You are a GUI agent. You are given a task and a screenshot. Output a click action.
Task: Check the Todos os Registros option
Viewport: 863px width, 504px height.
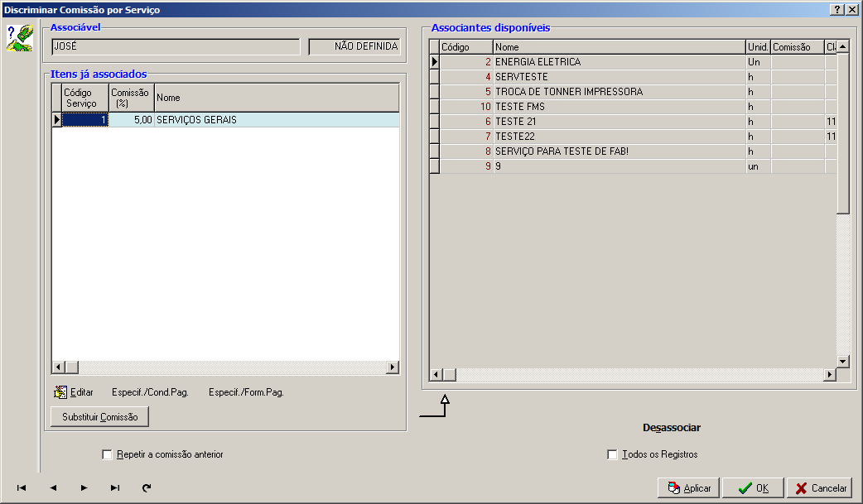tap(612, 454)
